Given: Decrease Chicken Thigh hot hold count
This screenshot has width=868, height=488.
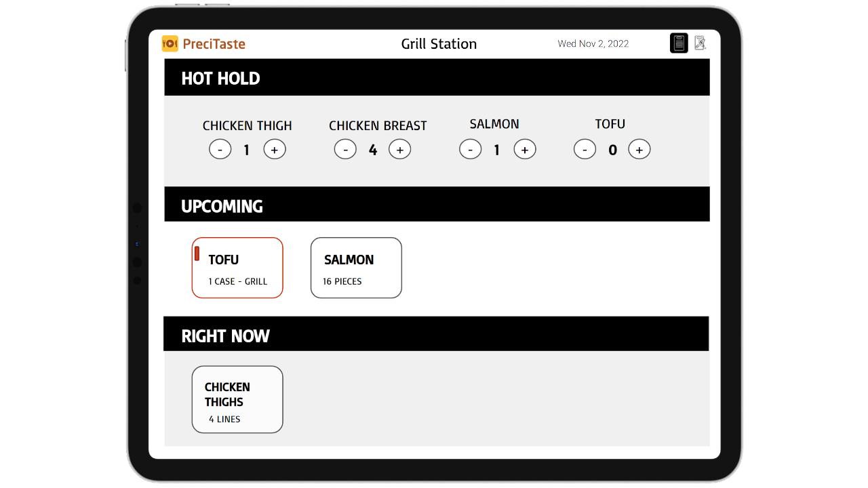Looking at the screenshot, I should 220,149.
